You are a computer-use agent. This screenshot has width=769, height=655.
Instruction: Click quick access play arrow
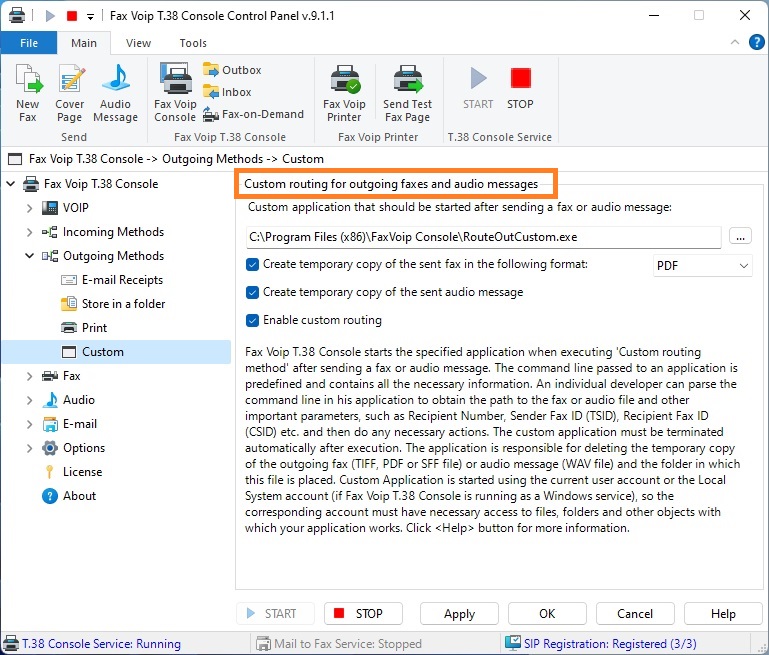pos(50,16)
